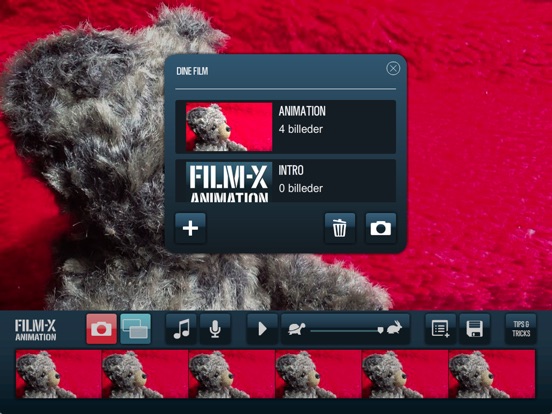
Task: Click the rabbit fast speed icon
Action: coord(395,328)
